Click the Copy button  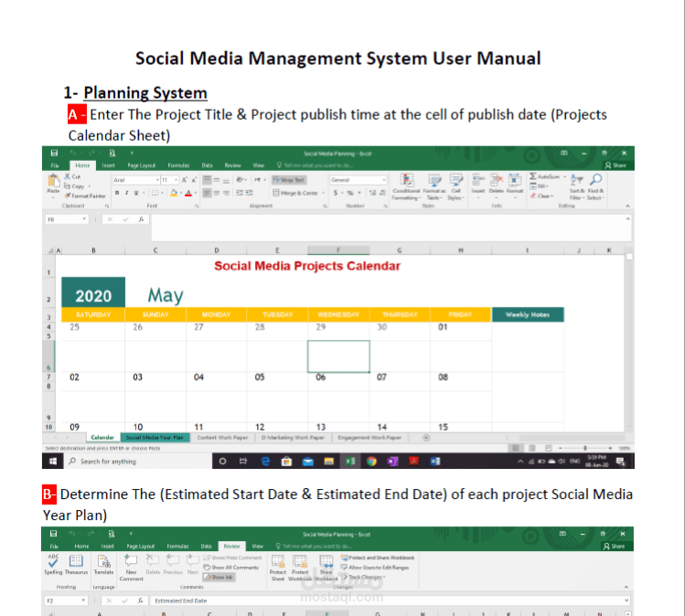click(74, 186)
